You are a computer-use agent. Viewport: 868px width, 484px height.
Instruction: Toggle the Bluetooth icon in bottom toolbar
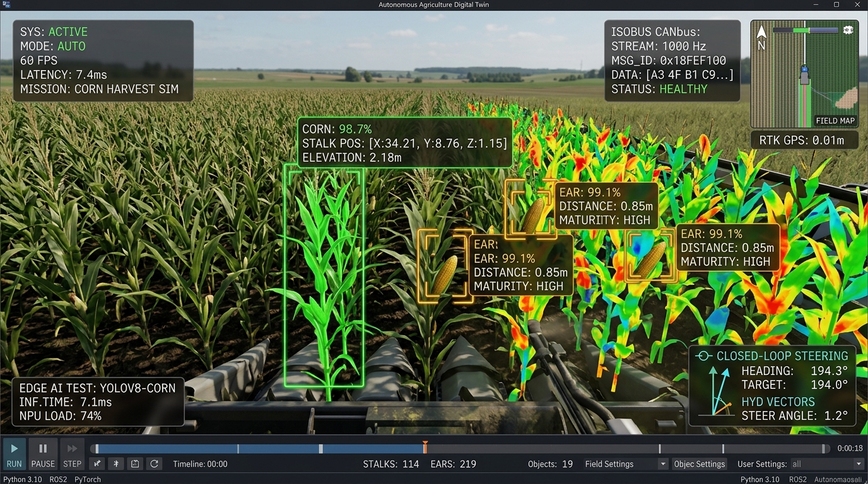point(115,464)
